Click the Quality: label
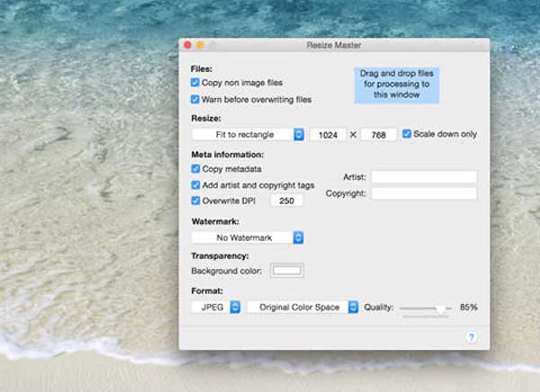Image resolution: width=540 pixels, height=392 pixels. [x=379, y=307]
